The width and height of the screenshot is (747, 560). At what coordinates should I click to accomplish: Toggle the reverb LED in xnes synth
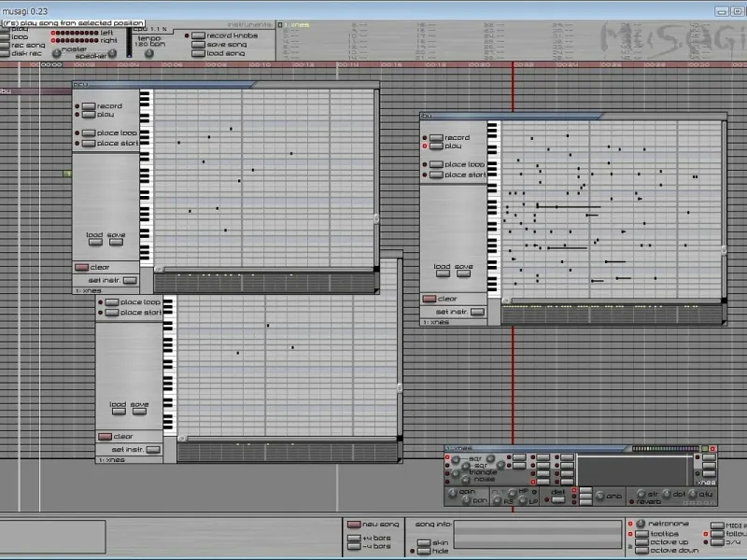[632, 502]
